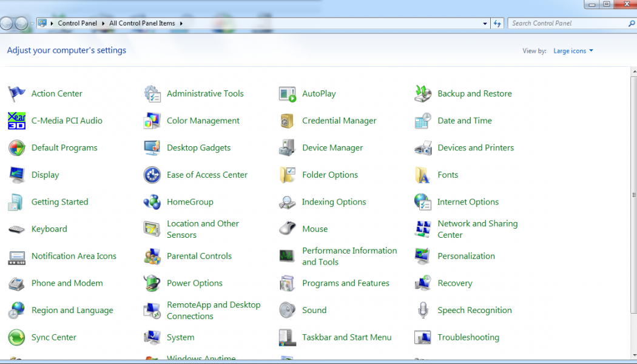The image size is (637, 364).
Task: Open the Action Center flag icon
Action: [x=16, y=93]
